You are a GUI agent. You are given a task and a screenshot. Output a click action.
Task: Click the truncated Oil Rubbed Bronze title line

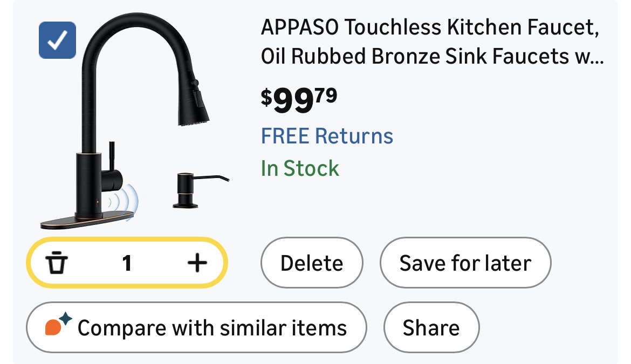tap(431, 57)
